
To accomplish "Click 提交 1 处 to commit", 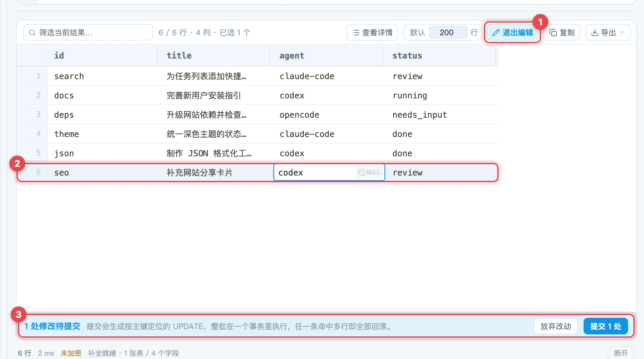I will (x=606, y=326).
